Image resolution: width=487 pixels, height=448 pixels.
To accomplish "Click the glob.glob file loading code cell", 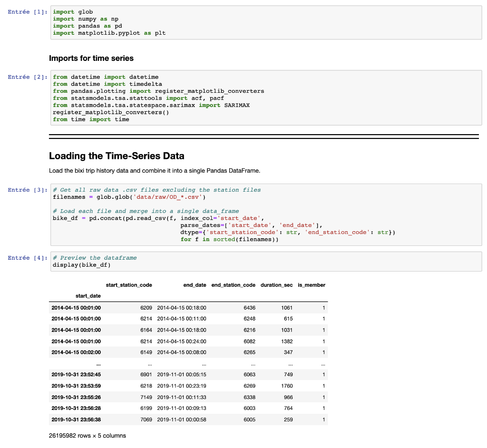I will pyautogui.click(x=266, y=214).
